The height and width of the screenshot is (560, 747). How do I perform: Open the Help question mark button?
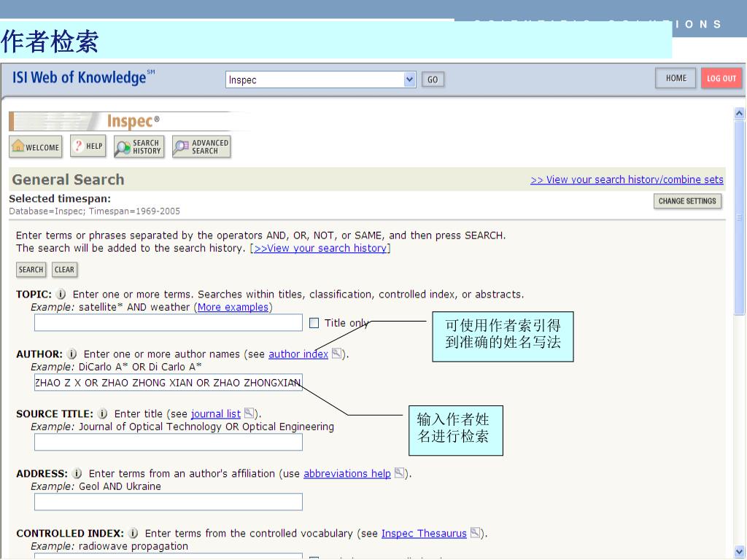(88, 146)
